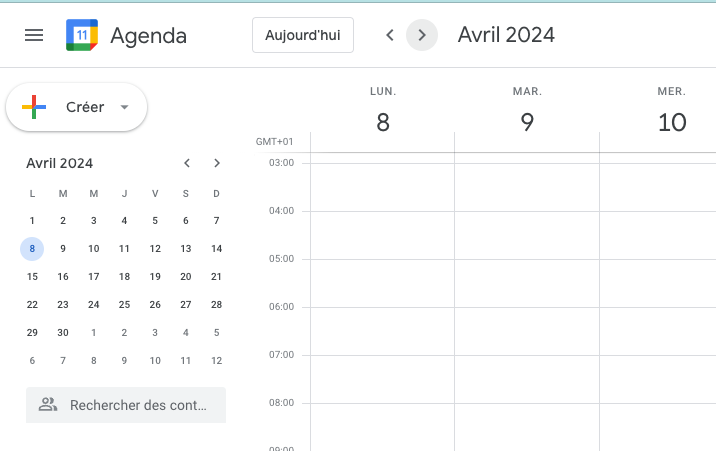716x451 pixels.
Task: Click the Rechercher des contacts search field
Action: [x=126, y=405]
